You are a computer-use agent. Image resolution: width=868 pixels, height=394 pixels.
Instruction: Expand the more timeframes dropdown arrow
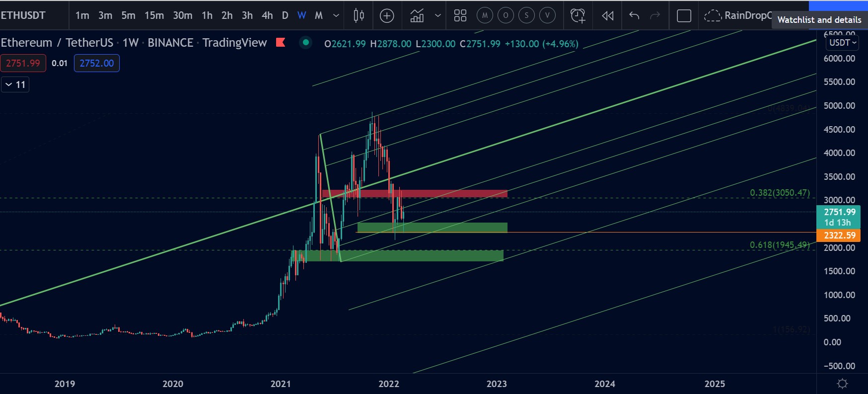[x=336, y=16]
